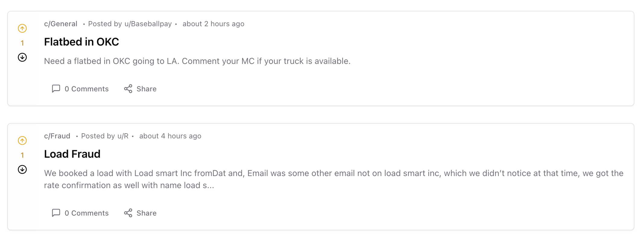Open the Load Fraud post title
The width and height of the screenshot is (644, 240).
coord(72,154)
